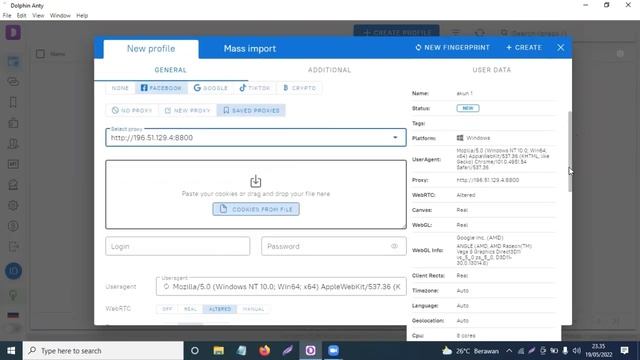Click the background CREATE PROFILE button
Screen dimensions: 640x360
tap(396, 32)
